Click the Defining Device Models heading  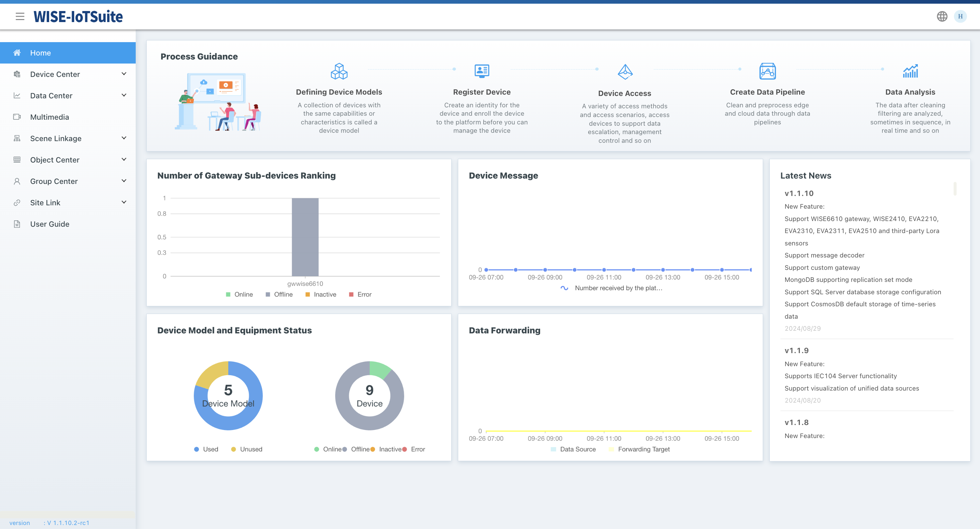(x=339, y=92)
